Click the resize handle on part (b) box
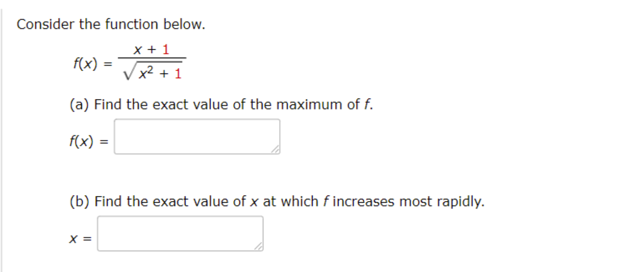Image resolution: width=644 pixels, height=272 pixels. tap(259, 246)
